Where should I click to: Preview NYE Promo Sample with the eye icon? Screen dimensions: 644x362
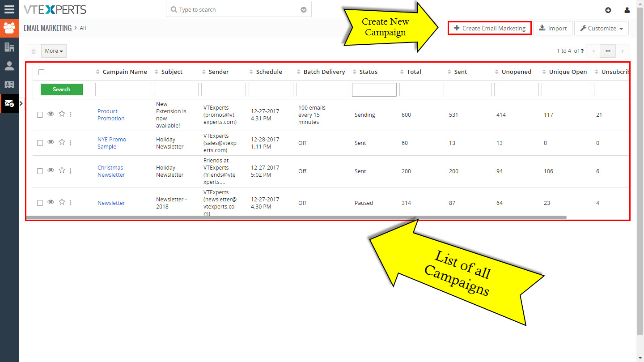tap(51, 142)
